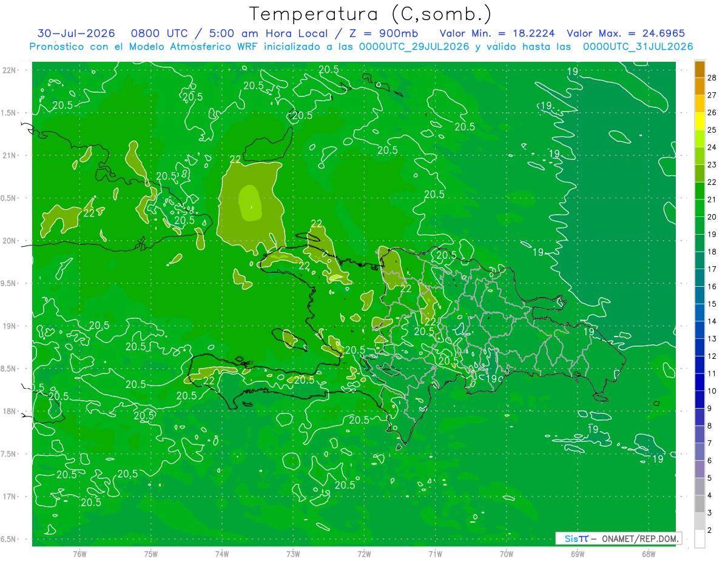This screenshot has width=728, height=562.
Task: Click the '72W' longitude axis label
Action: click(x=364, y=554)
